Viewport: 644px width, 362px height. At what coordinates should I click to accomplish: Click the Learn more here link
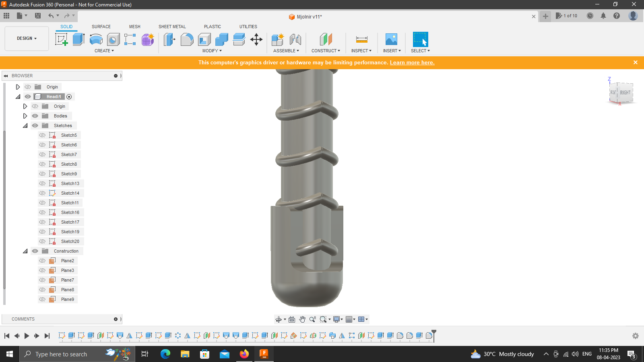coord(412,62)
